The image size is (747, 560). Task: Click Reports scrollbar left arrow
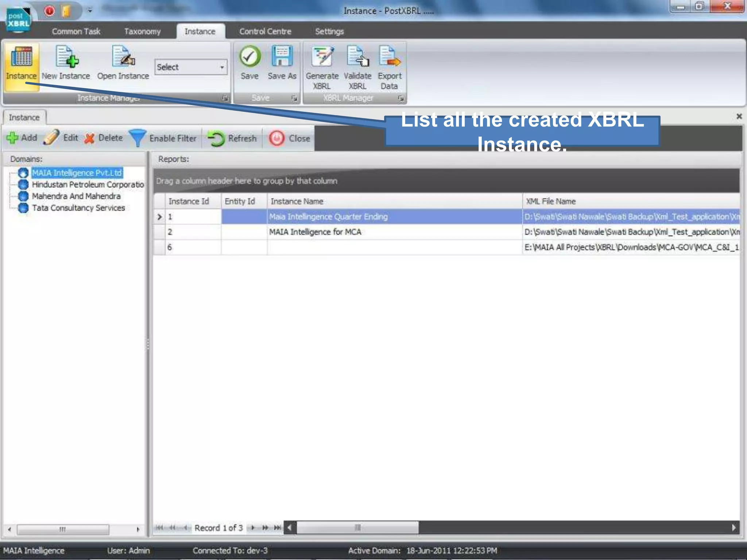(x=290, y=528)
